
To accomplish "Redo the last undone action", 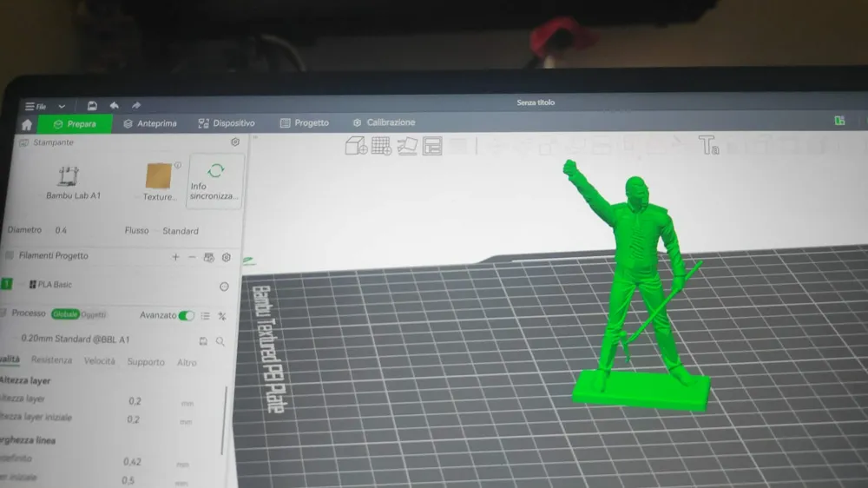I will coord(136,105).
